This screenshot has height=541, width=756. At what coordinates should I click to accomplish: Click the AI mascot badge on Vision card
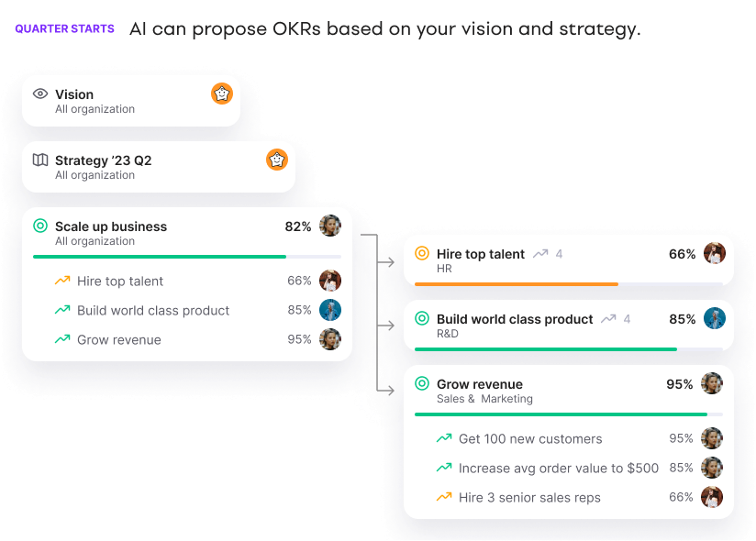[222, 94]
